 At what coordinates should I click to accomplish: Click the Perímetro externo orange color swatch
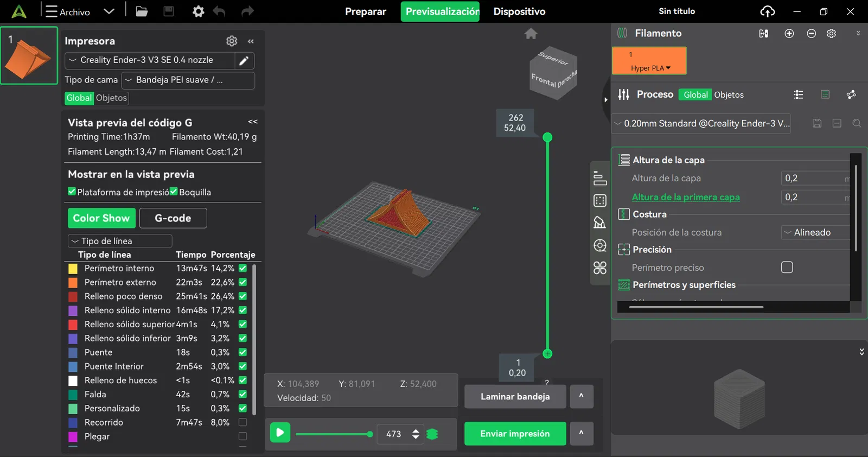coord(73,282)
